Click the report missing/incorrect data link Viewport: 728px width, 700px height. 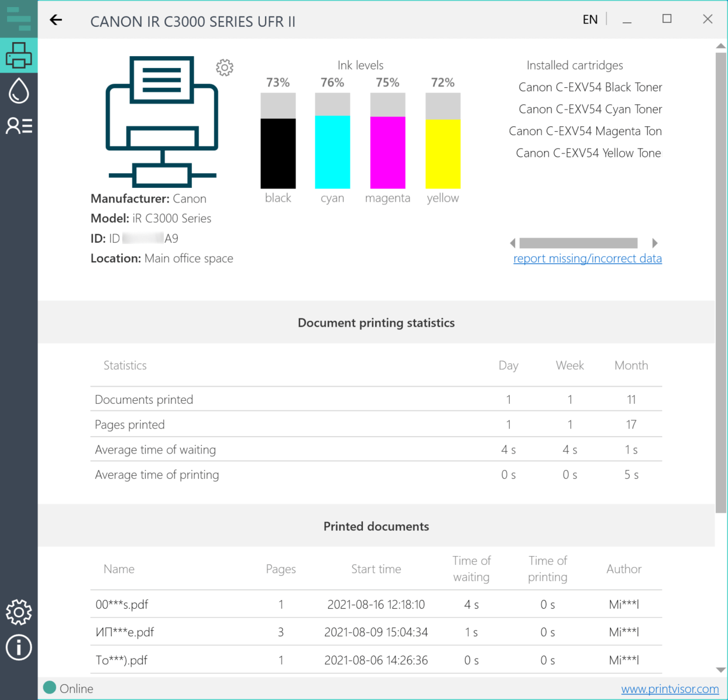588,259
